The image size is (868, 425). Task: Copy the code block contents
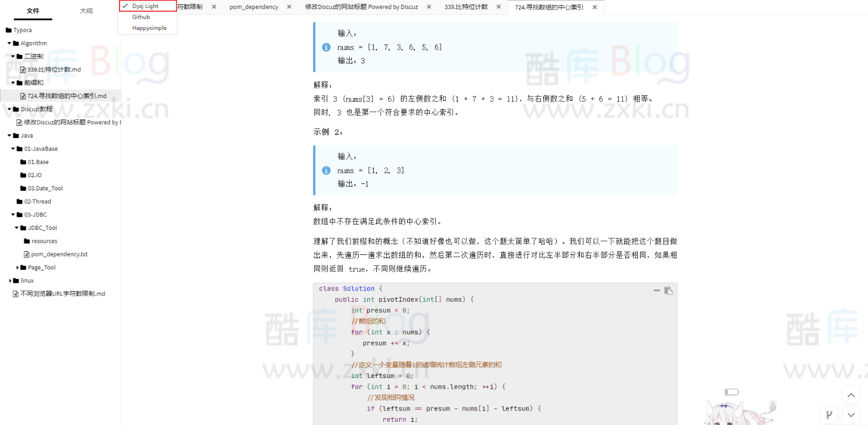[x=668, y=291]
